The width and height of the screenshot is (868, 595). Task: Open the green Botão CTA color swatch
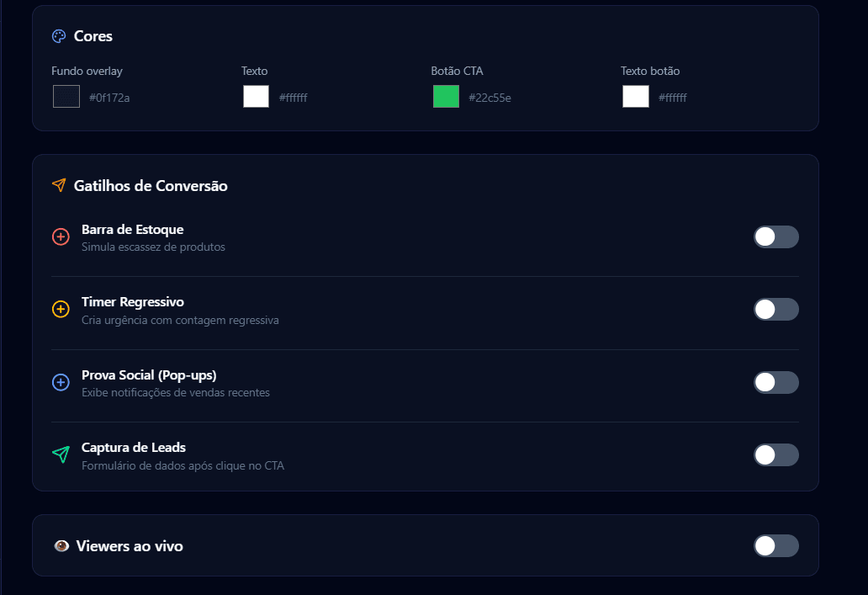click(x=446, y=97)
